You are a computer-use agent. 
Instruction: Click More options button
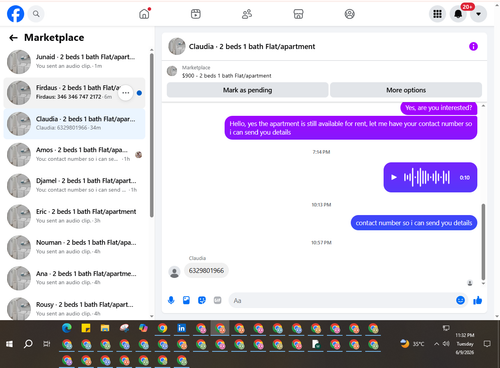tap(406, 90)
